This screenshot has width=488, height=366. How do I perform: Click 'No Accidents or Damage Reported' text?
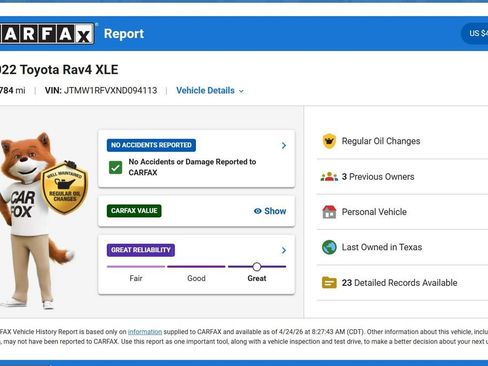tap(192, 167)
